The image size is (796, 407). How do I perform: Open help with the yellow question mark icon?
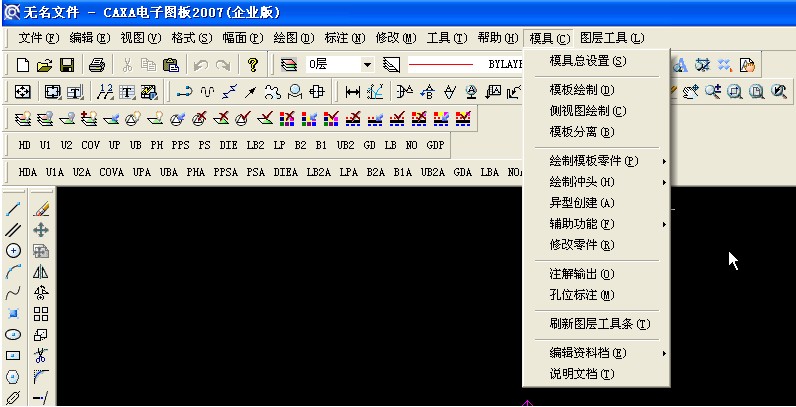click(253, 65)
